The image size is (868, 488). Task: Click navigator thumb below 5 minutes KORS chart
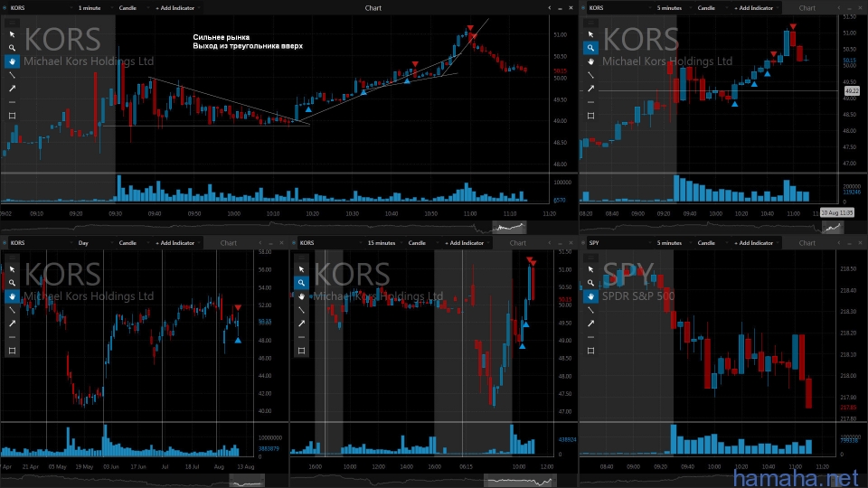click(x=832, y=227)
